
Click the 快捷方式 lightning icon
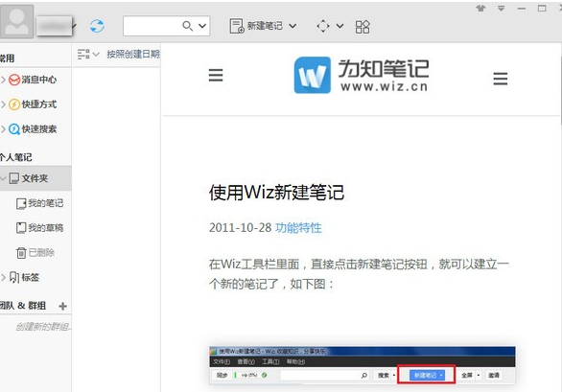tap(14, 104)
